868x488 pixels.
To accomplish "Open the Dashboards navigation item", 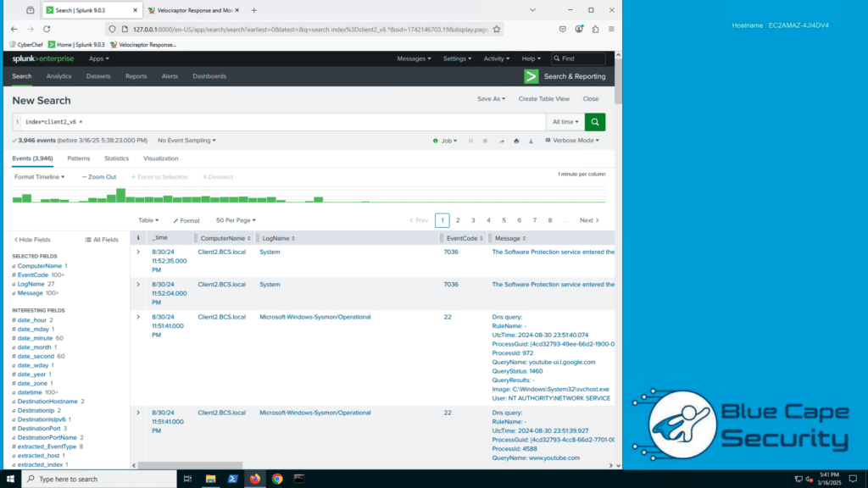I will 209,76.
